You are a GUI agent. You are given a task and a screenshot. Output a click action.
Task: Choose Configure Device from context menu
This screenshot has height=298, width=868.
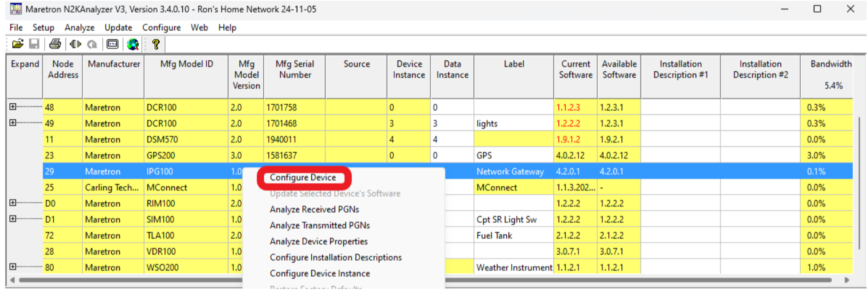tap(303, 177)
